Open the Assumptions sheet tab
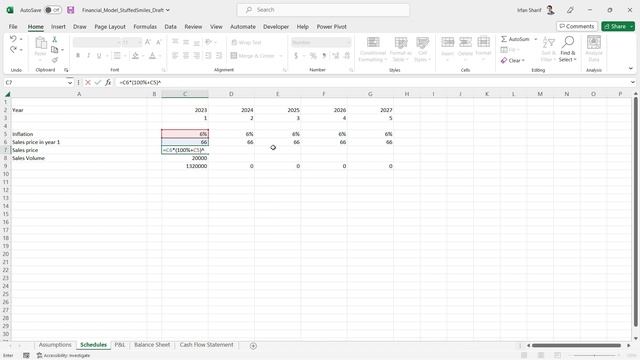Image resolution: width=640 pixels, height=360 pixels. (55, 345)
